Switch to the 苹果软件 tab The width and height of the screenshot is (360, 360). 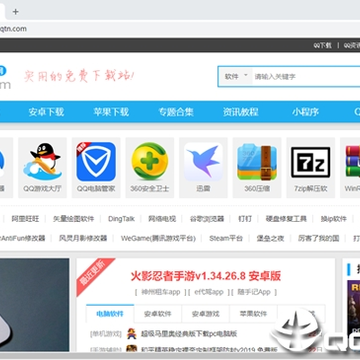tap(253, 314)
